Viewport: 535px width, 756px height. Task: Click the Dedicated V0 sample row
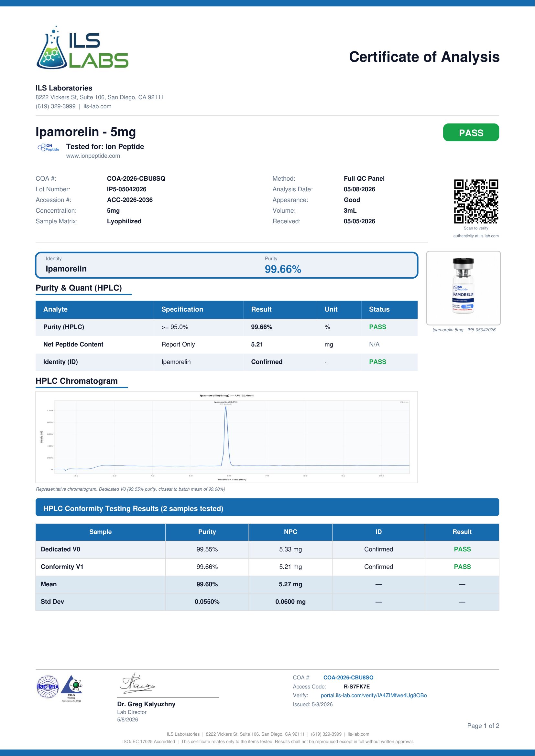pyautogui.click(x=267, y=549)
